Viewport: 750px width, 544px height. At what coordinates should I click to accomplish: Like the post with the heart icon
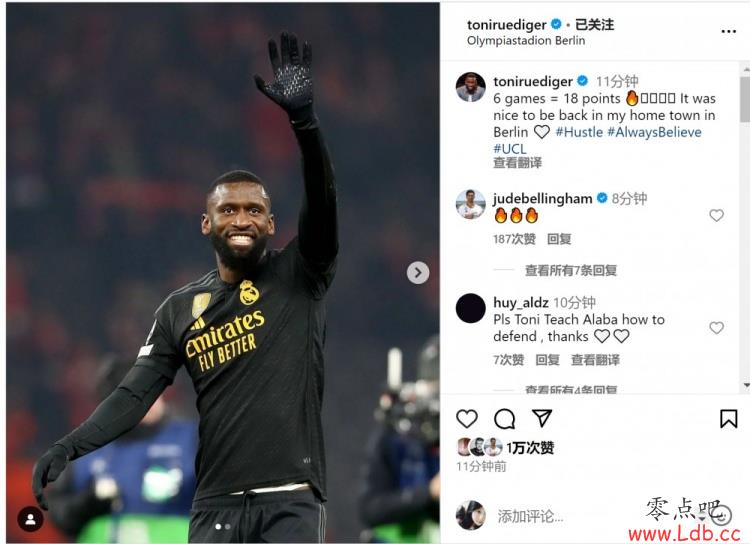pos(466,419)
